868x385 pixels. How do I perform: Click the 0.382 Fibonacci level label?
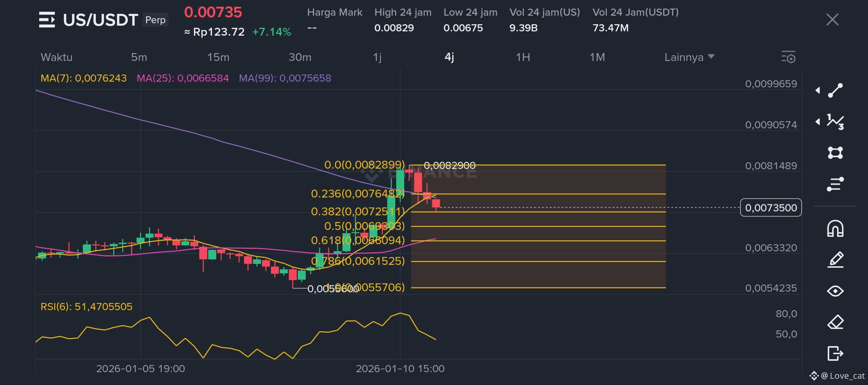click(358, 211)
